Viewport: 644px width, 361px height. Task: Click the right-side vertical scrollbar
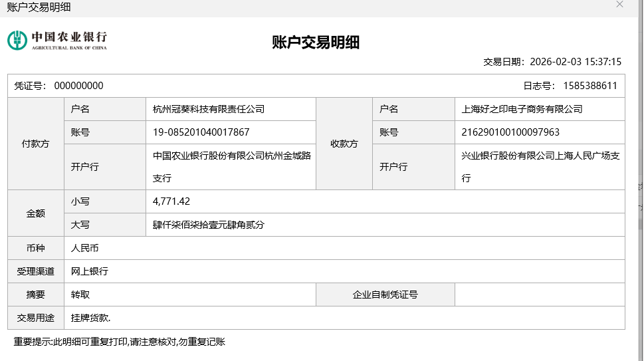641,199
